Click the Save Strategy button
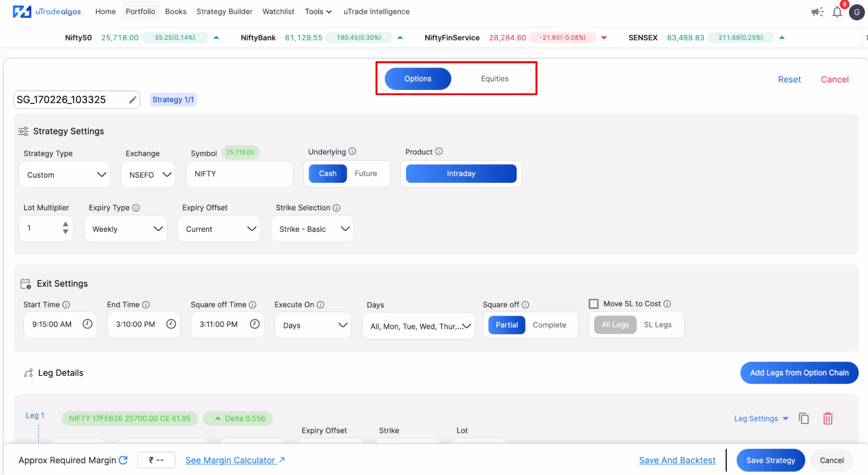Image resolution: width=868 pixels, height=475 pixels. tap(770, 460)
